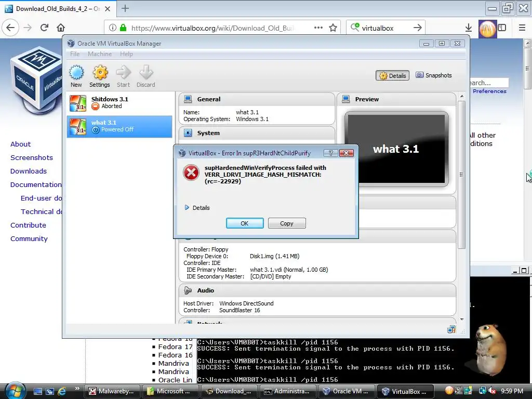Click the what 3.1 preview thumbnail
Screen dimensions: 532x399
396,149
